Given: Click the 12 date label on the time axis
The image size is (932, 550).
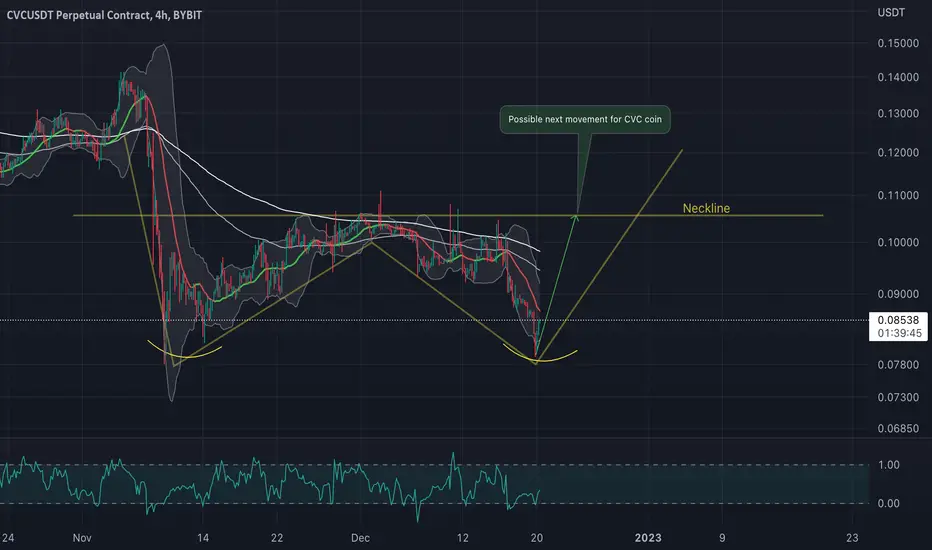Looking at the screenshot, I should coord(462,538).
